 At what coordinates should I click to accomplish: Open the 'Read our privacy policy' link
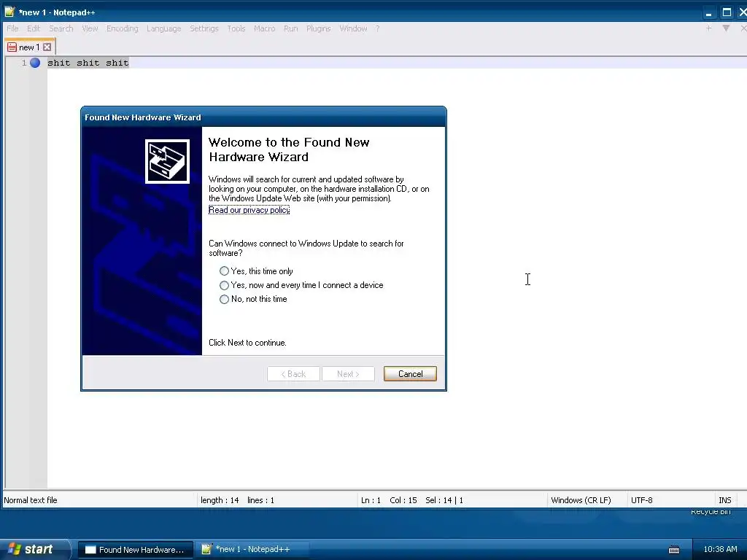coord(249,210)
